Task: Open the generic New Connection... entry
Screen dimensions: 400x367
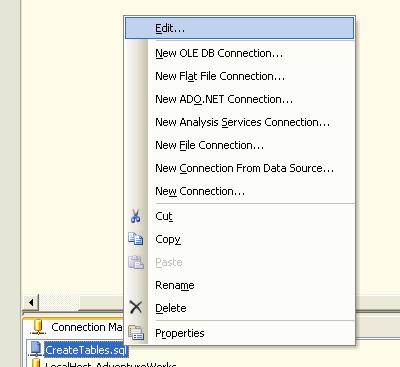Action: click(x=200, y=191)
